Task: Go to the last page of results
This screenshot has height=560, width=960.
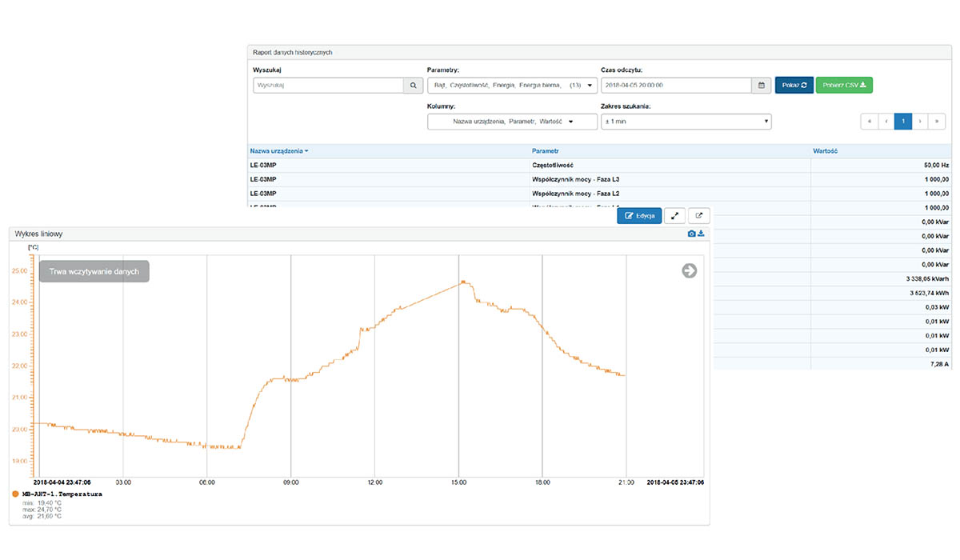Action: 937,122
